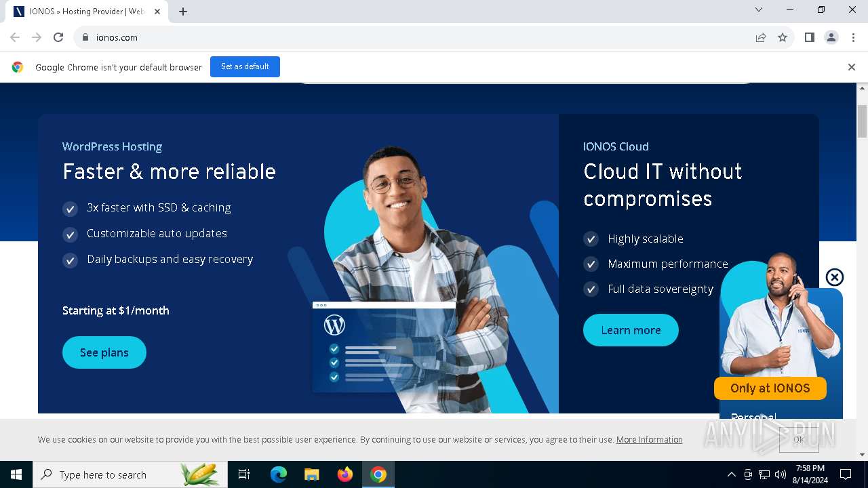The image size is (868, 488).
Task: Click the 'Starting at $1/month' text
Action: click(116, 310)
